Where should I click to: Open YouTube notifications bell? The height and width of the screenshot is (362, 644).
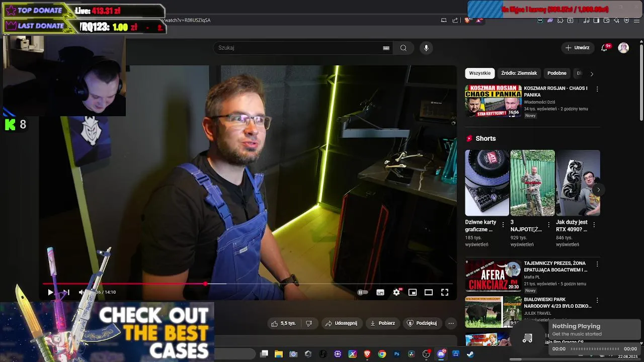604,48
